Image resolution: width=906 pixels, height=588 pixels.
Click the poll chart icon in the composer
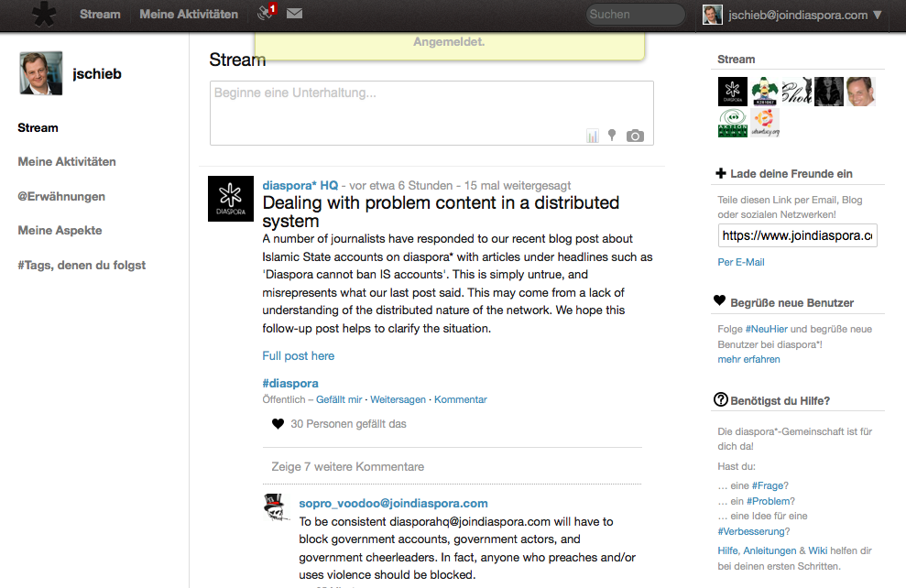(593, 136)
